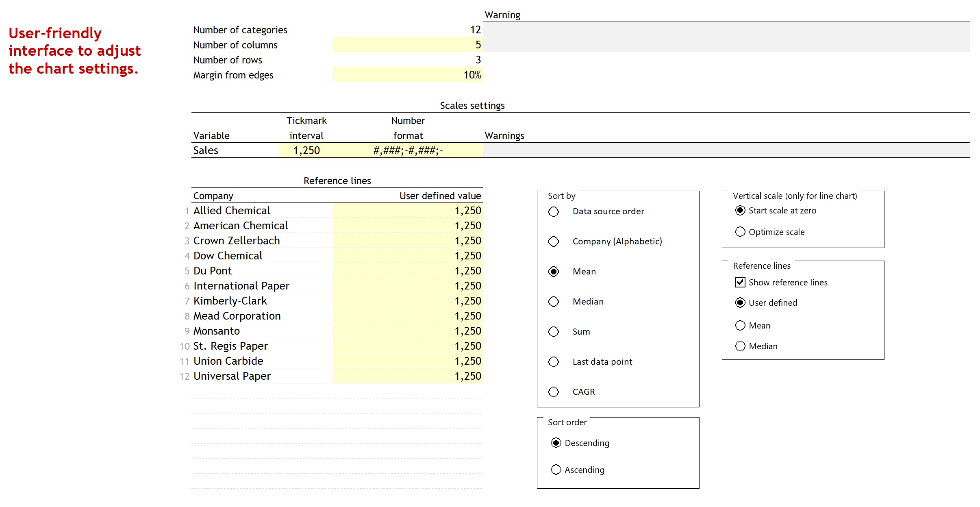Image resolution: width=980 pixels, height=507 pixels.
Task: Click Union Carbide user defined value cell
Action: pyautogui.click(x=408, y=361)
